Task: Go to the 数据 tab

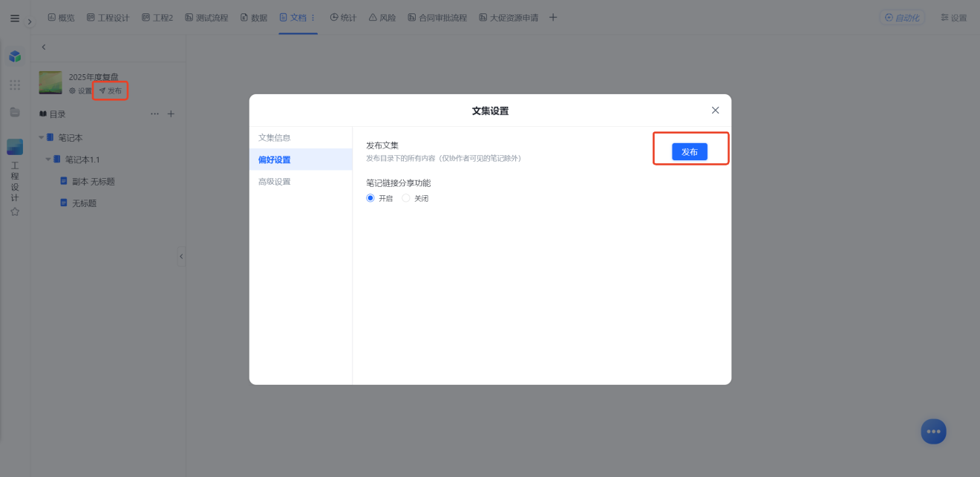Action: (x=254, y=18)
